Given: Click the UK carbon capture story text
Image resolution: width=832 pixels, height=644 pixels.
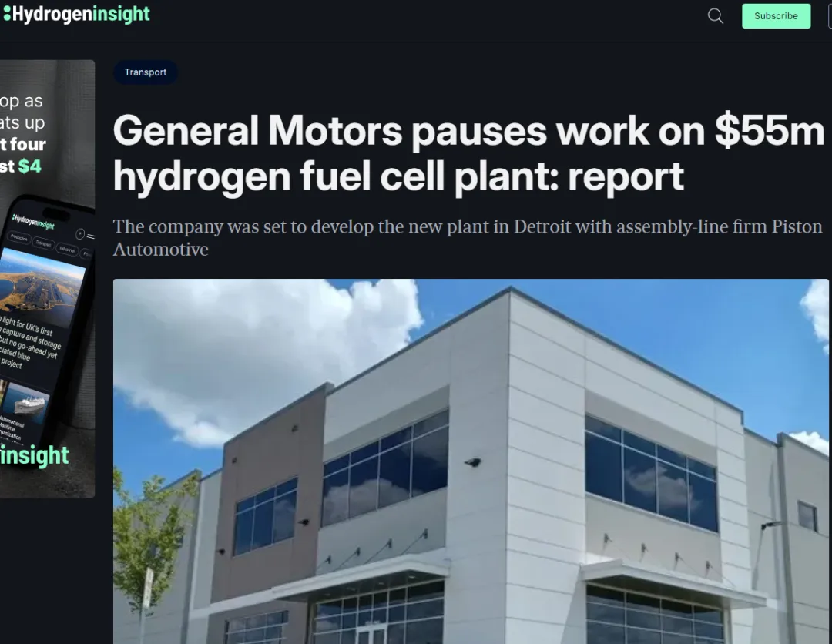Looking at the screenshot, I should point(29,342).
